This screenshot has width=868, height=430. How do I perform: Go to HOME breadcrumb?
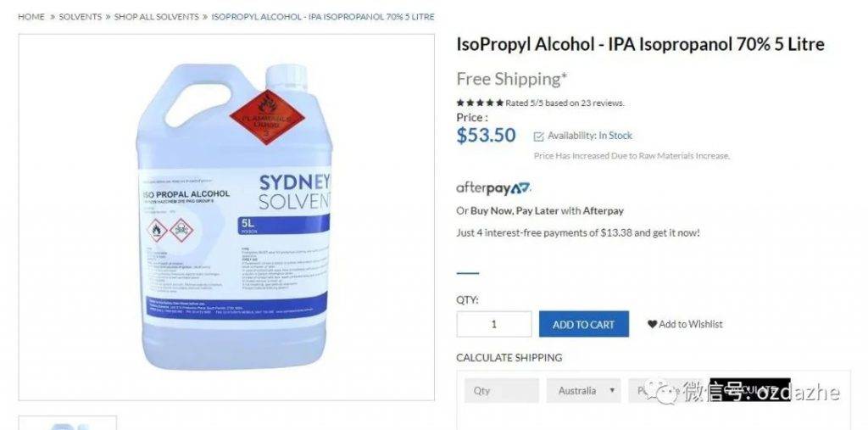point(31,17)
